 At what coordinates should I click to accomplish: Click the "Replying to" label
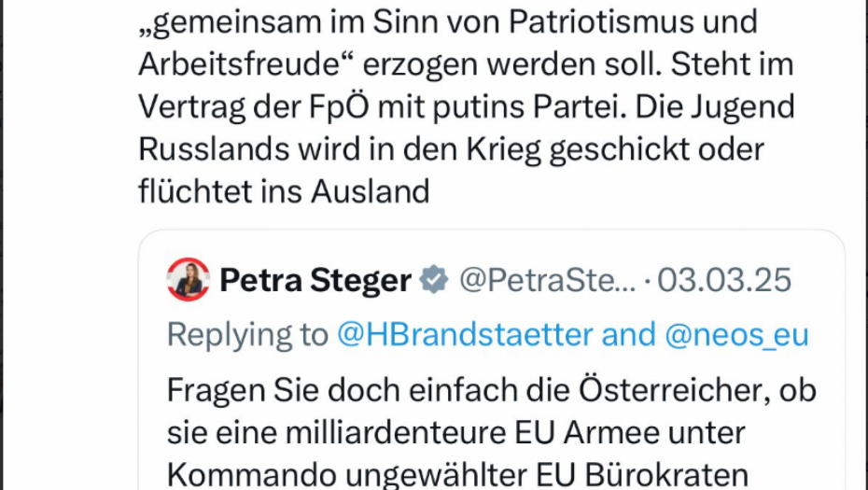[247, 335]
